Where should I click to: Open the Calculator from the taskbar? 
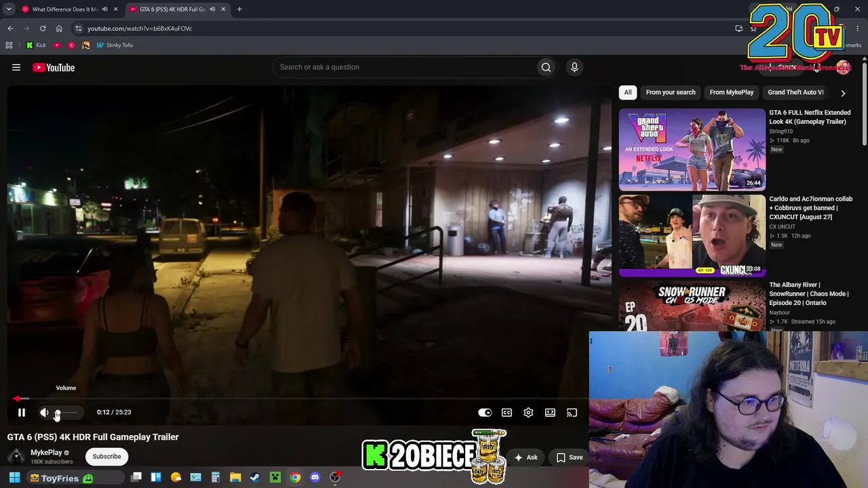coord(216,477)
